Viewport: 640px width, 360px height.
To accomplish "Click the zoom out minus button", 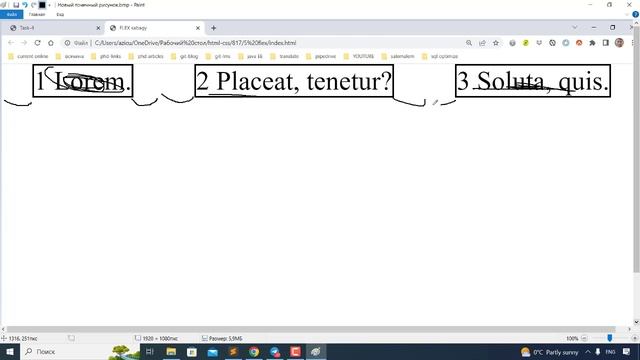I will point(584,338).
